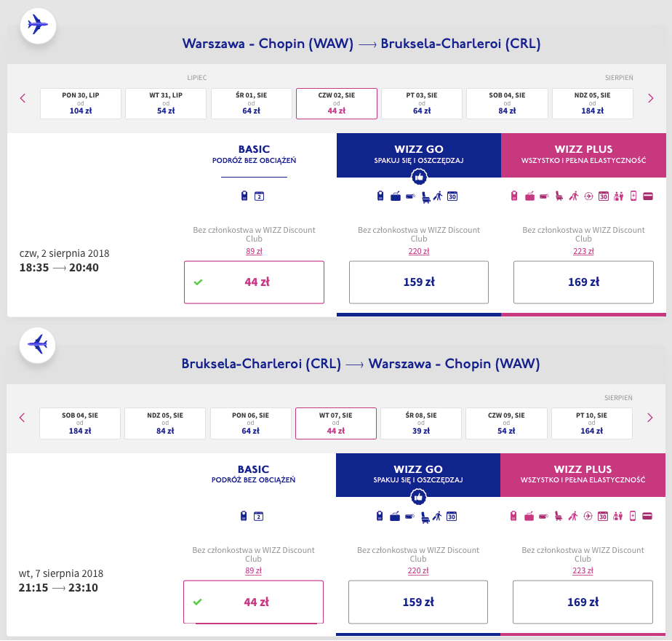This screenshot has width=672, height=641.
Task: Click return WIZZ PLUS mobile phone icon
Action: click(633, 516)
